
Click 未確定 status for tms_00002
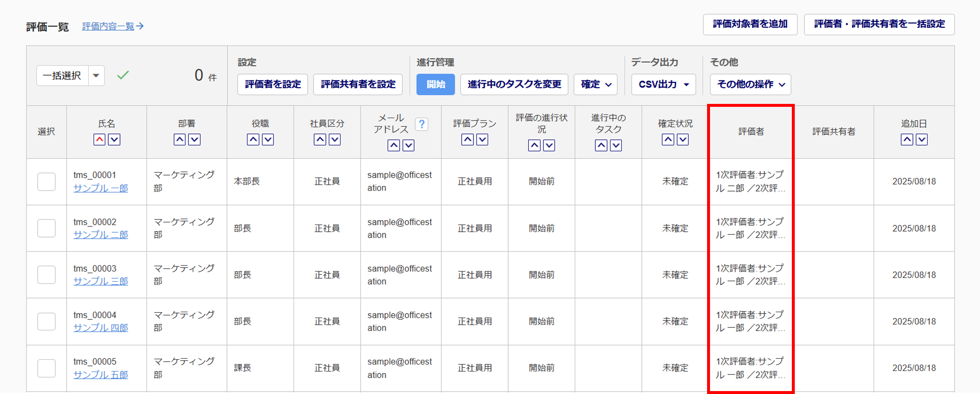[675, 228]
